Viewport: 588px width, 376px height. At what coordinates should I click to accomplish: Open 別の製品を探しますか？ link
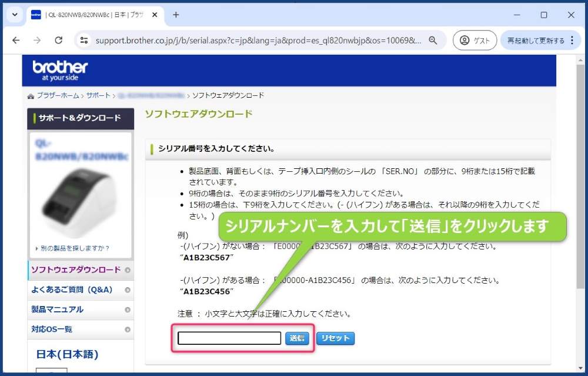[x=75, y=248]
